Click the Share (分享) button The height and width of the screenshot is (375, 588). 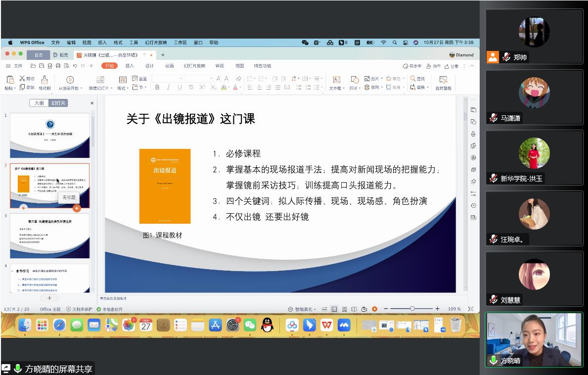click(451, 66)
